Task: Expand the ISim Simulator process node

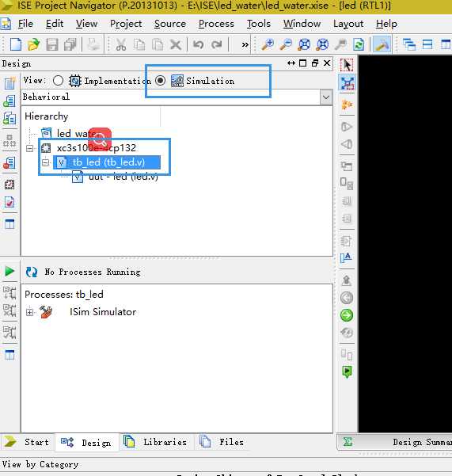Action: (x=30, y=312)
